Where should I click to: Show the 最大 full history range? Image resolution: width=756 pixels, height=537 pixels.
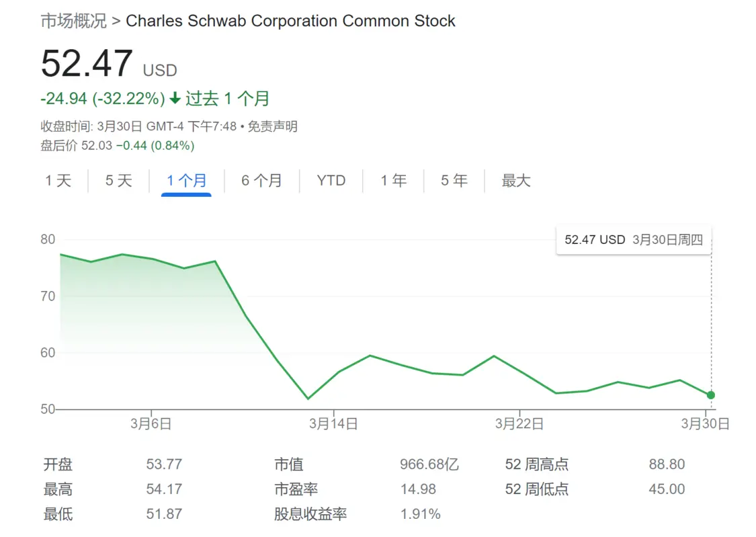coord(516,181)
